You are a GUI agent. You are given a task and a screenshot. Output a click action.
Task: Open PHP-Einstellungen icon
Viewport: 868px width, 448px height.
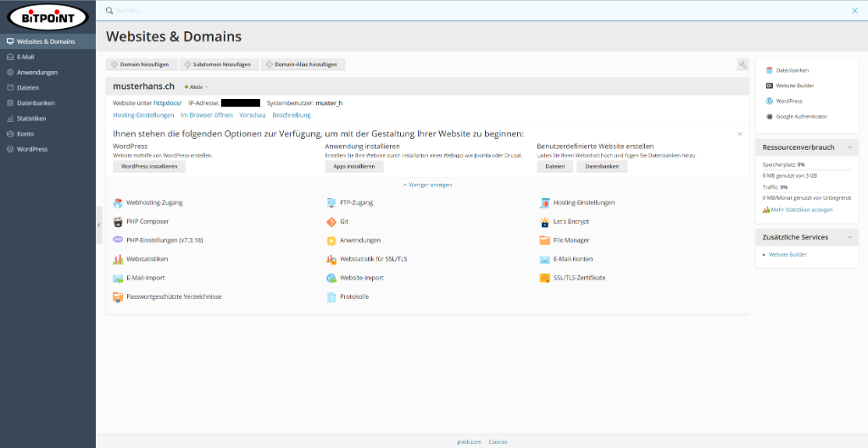[118, 240]
